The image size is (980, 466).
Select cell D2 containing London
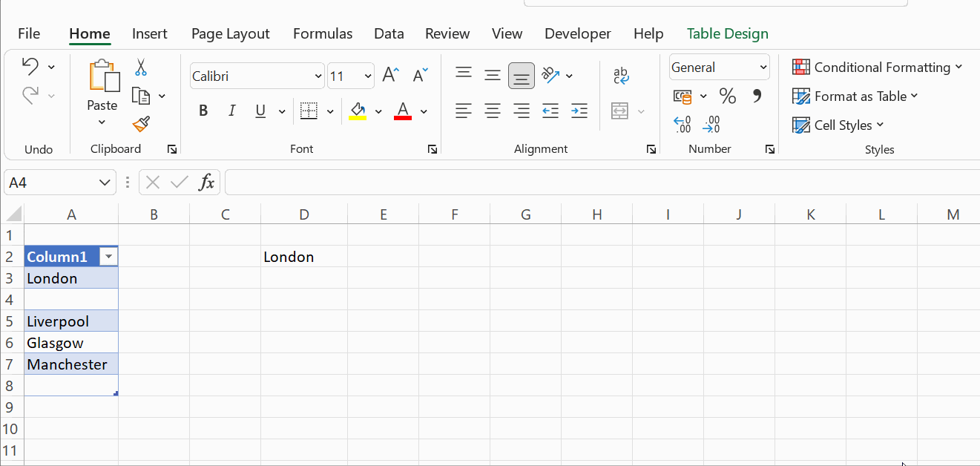pos(304,256)
